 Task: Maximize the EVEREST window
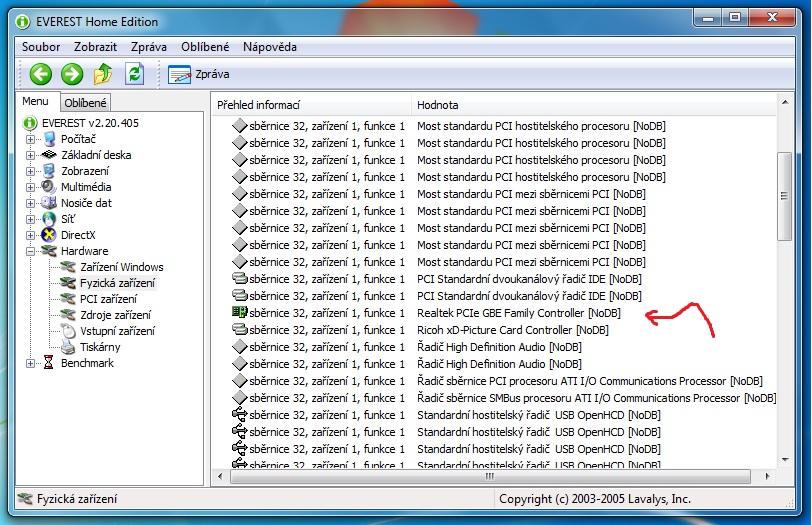coord(735,18)
